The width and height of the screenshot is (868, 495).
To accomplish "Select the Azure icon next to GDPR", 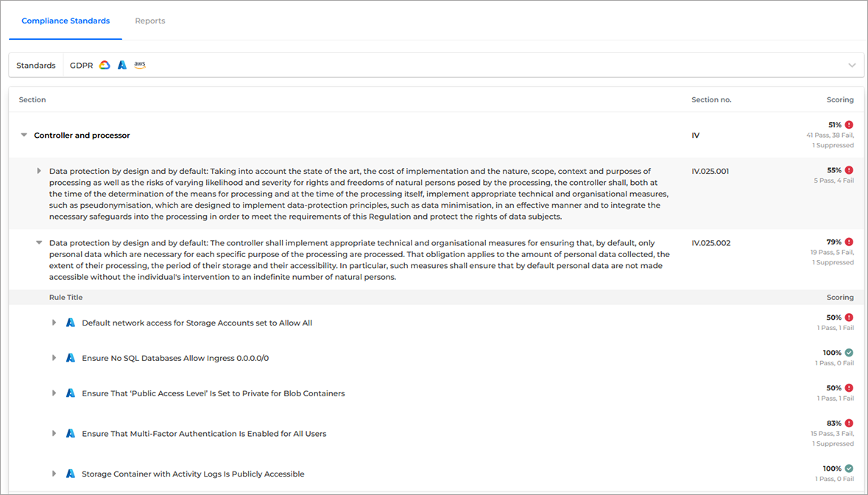I will [122, 65].
